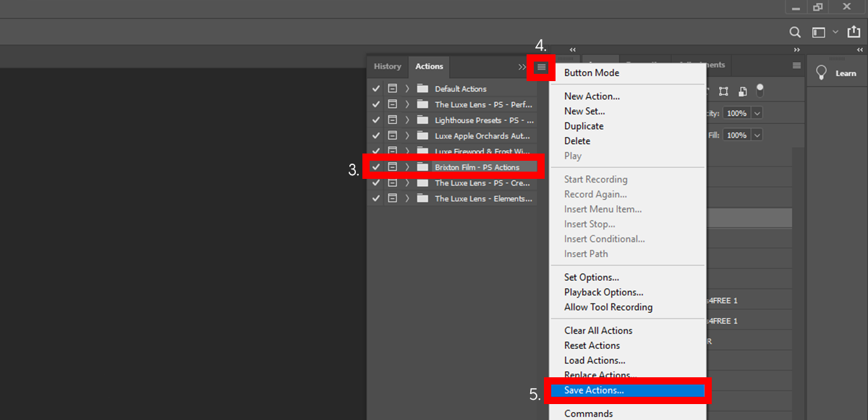
Task: Toggle checkmark for Brixton Film set
Action: click(375, 167)
